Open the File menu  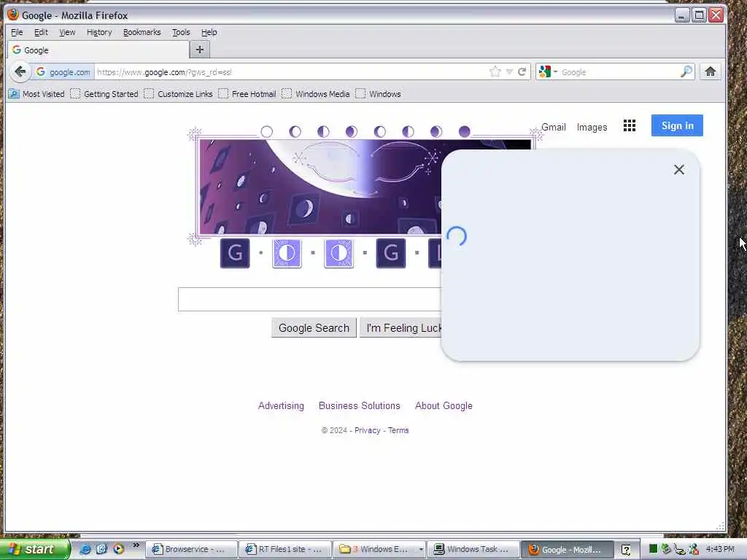point(17,32)
